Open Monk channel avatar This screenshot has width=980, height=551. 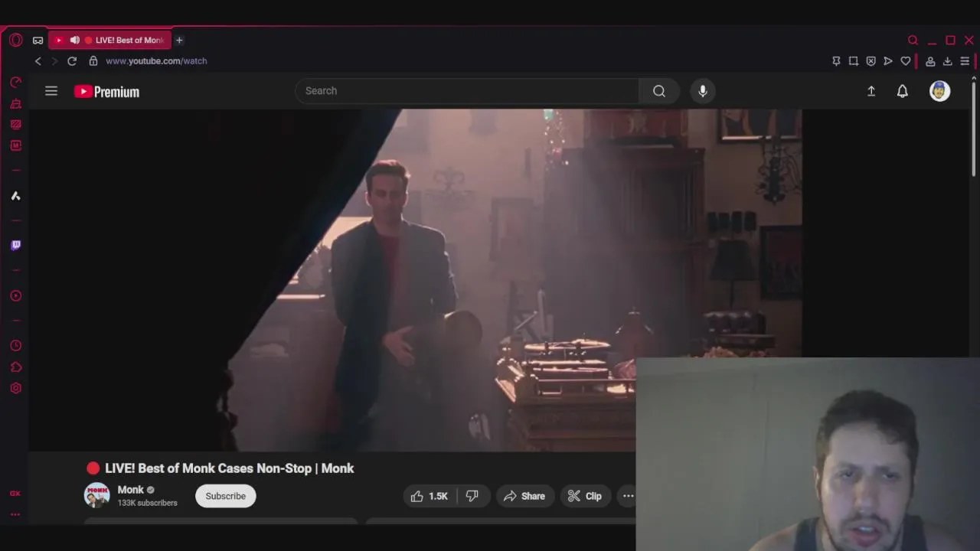(96, 495)
